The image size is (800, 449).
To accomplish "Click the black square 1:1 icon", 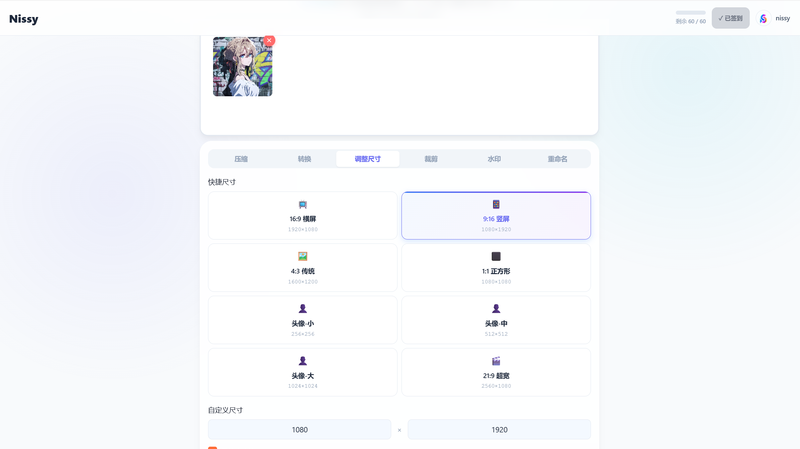I will pyautogui.click(x=496, y=256).
